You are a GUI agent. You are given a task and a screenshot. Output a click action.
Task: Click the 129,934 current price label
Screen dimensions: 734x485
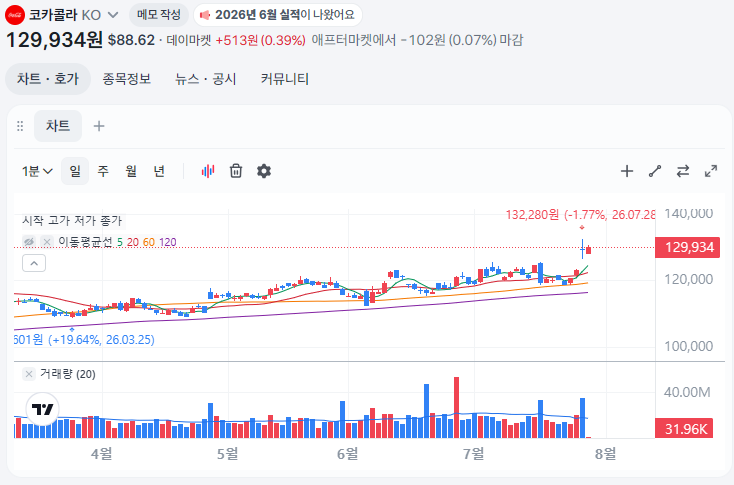tap(687, 247)
